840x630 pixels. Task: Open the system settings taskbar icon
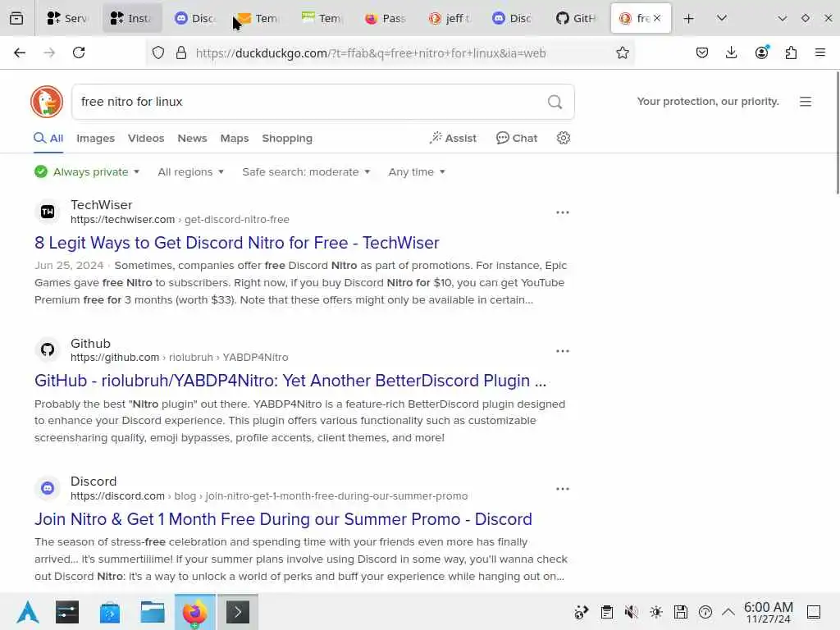tap(67, 612)
